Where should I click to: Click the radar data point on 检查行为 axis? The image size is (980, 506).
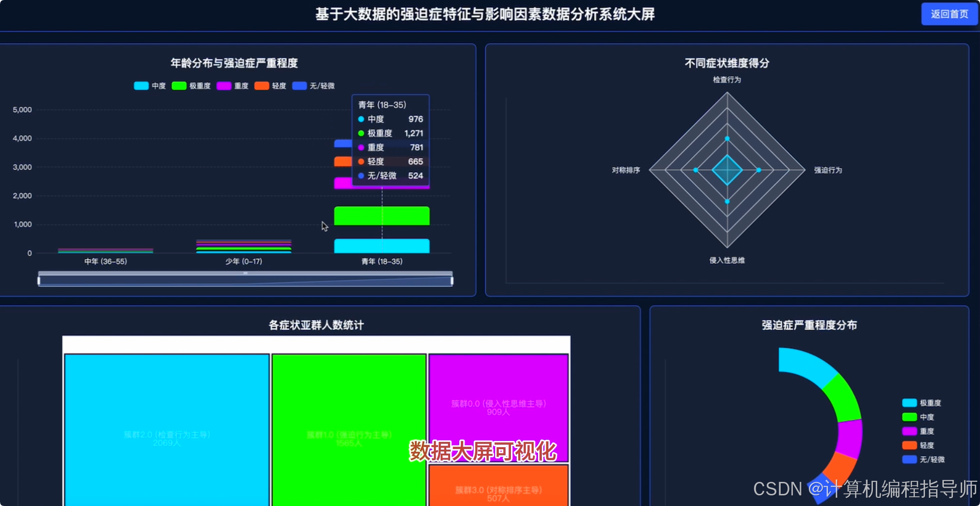point(727,138)
